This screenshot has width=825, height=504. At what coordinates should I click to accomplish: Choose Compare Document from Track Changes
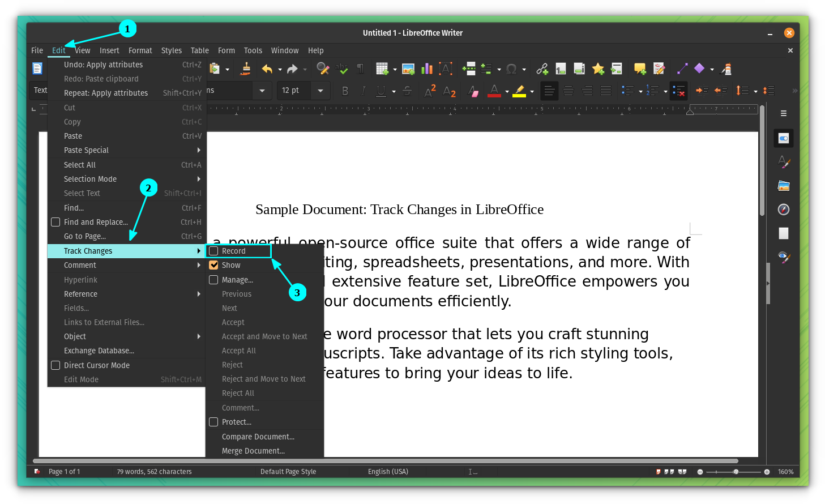(258, 436)
